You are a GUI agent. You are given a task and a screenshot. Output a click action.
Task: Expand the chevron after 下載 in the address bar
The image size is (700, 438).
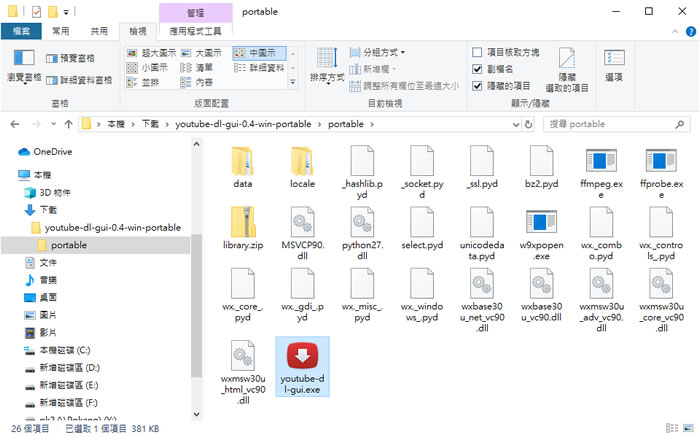click(x=167, y=125)
